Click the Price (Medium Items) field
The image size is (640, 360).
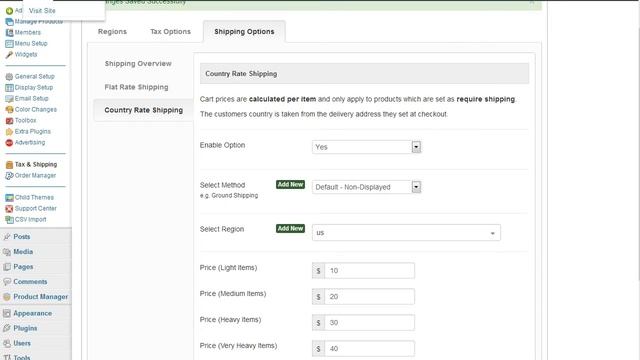coord(369,297)
